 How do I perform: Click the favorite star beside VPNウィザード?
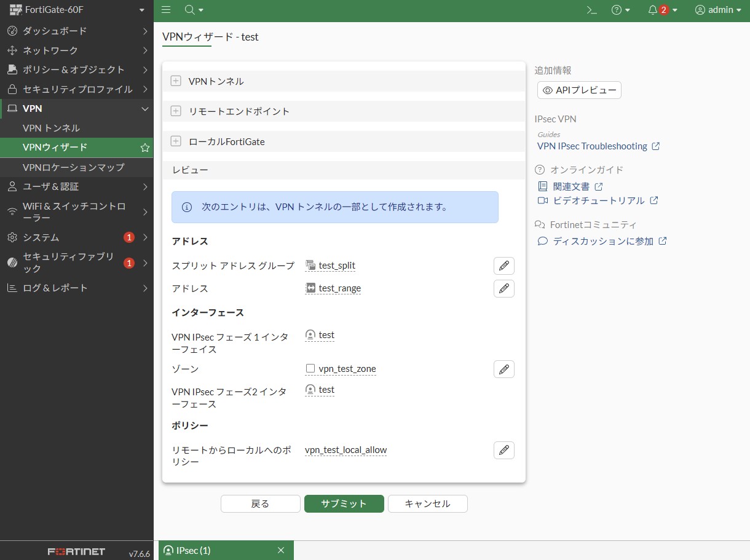(144, 148)
